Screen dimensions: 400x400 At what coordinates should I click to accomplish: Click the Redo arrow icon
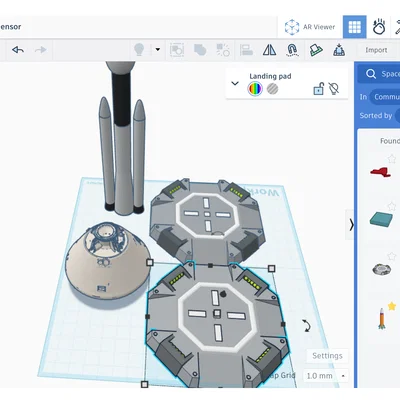[x=40, y=50]
